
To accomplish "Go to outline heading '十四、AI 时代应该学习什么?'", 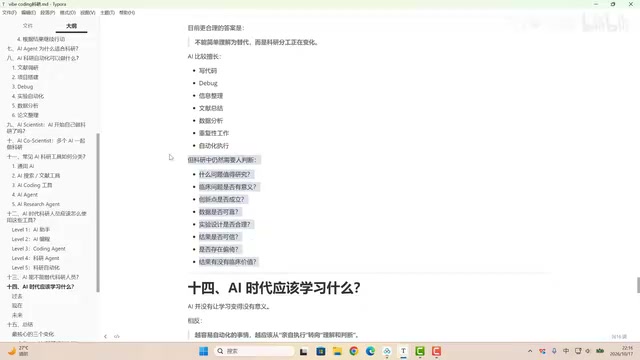I will point(40,287).
